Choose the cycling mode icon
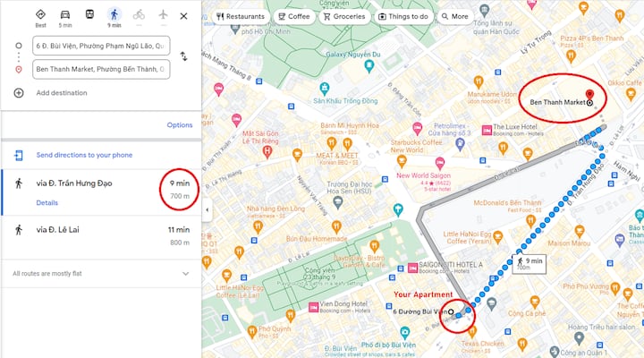 [139, 15]
